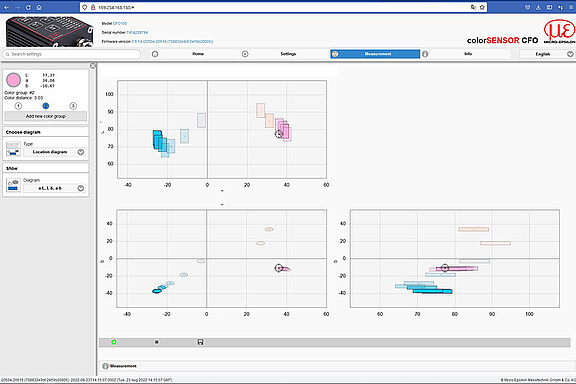This screenshot has height=384, width=576.
Task: Close the left sidebar panel with X
Action: click(x=93, y=66)
